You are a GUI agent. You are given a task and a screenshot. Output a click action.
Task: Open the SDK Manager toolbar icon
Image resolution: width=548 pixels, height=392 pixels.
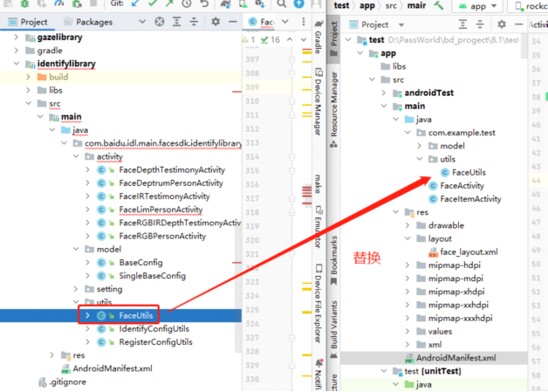pos(260,3)
